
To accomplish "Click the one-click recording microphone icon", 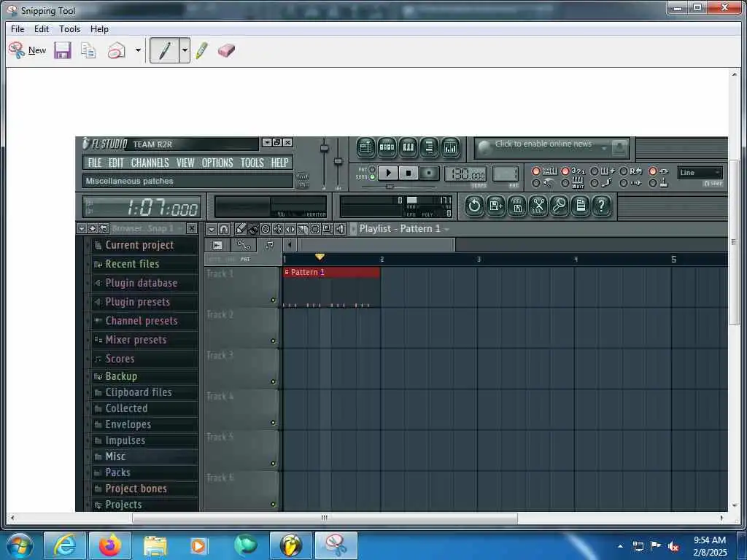I will pyautogui.click(x=560, y=206).
